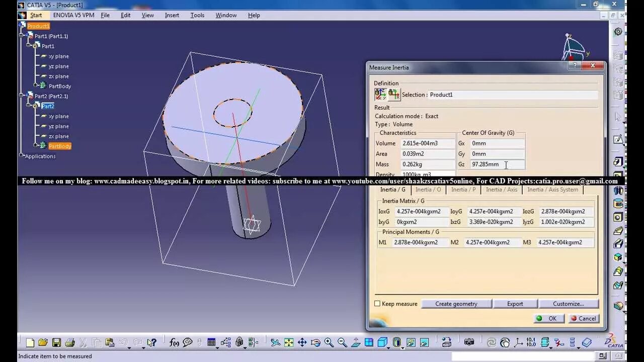Open the Undo history dropdown arrow
The image size is (644, 362).
(x=129, y=347)
